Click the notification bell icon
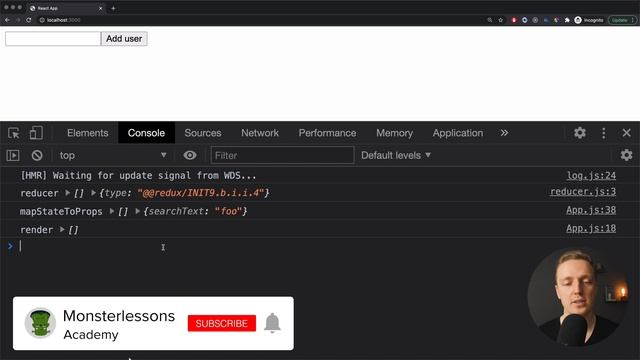 [272, 323]
